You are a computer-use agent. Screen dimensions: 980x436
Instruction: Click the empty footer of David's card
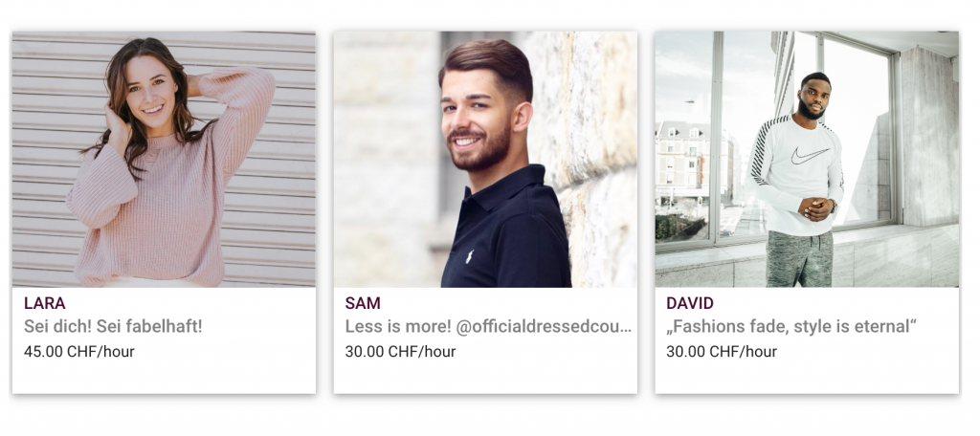[x=807, y=378]
